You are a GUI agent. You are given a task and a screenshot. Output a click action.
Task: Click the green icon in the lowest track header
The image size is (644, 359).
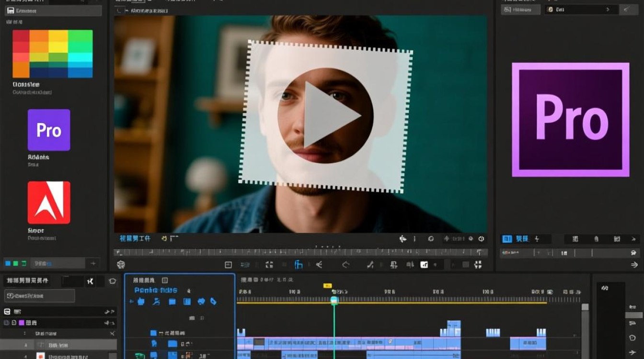point(139,356)
